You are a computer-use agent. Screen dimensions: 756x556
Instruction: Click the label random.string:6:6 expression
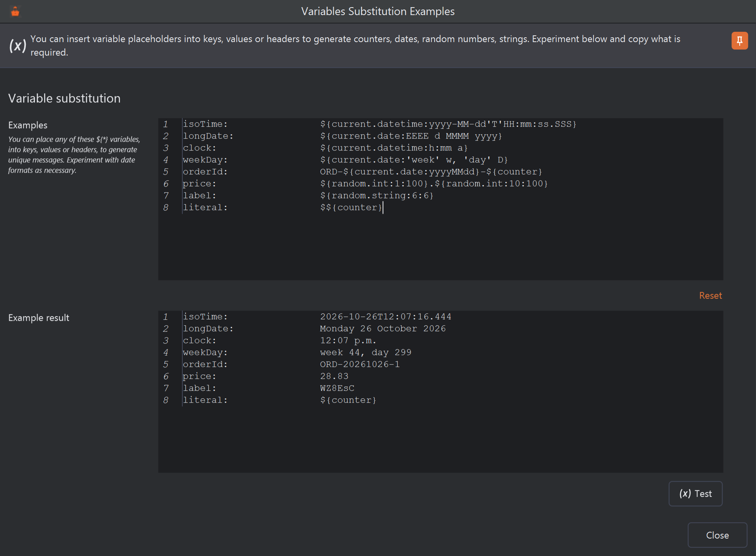pos(377,195)
